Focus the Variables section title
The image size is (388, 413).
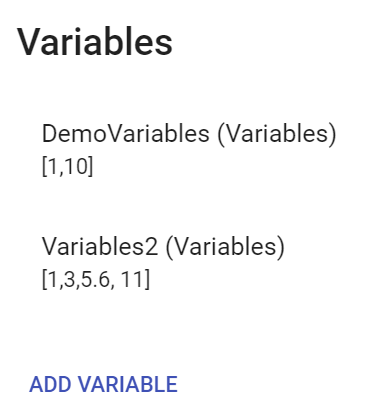click(x=95, y=42)
